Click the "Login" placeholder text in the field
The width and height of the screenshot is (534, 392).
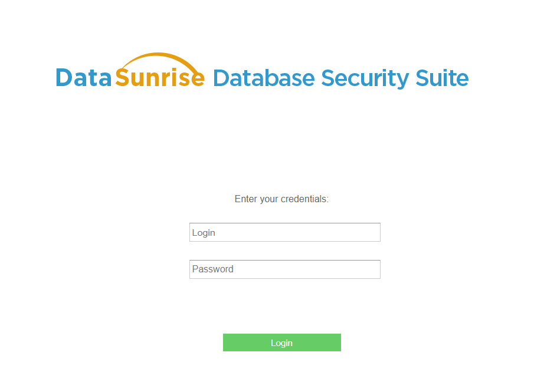(204, 233)
